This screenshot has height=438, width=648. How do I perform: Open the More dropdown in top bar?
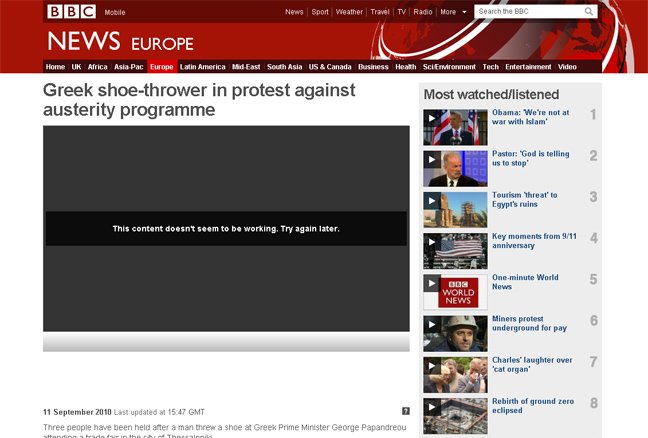[x=452, y=12]
